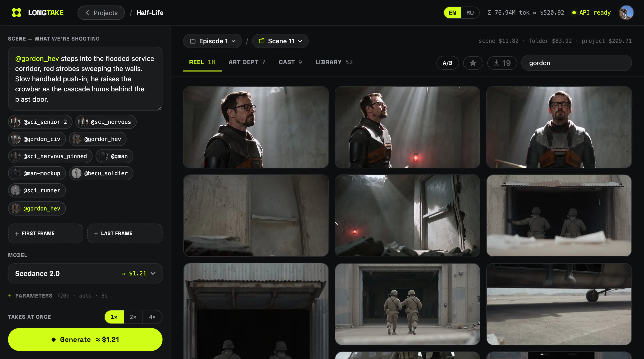The image size is (644, 359).
Task: Open thumbnail of two soldiers running into hangar
Action: (x=407, y=304)
